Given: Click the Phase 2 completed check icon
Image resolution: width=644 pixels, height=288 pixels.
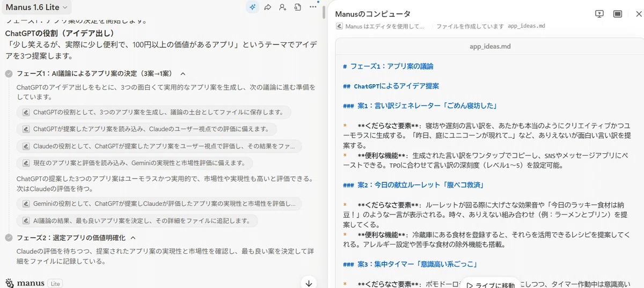Looking at the screenshot, I should click(9, 238).
